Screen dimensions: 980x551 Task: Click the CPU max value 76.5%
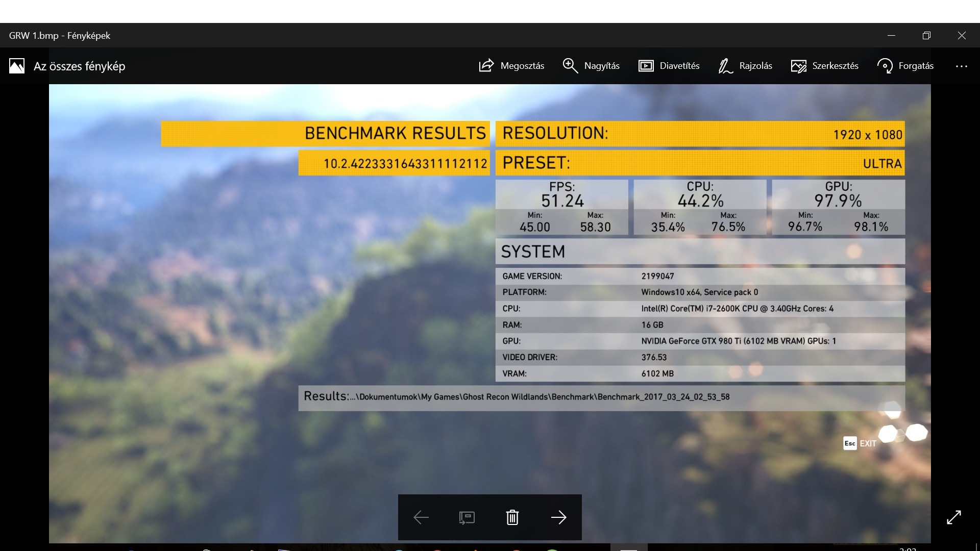tap(728, 227)
